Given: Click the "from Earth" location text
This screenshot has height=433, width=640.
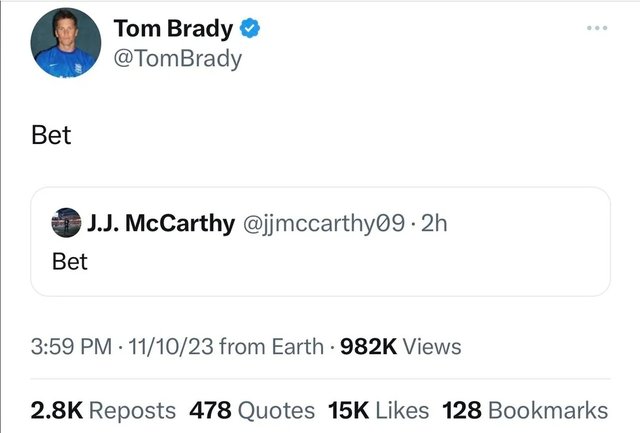Looking at the screenshot, I should 270,347.
